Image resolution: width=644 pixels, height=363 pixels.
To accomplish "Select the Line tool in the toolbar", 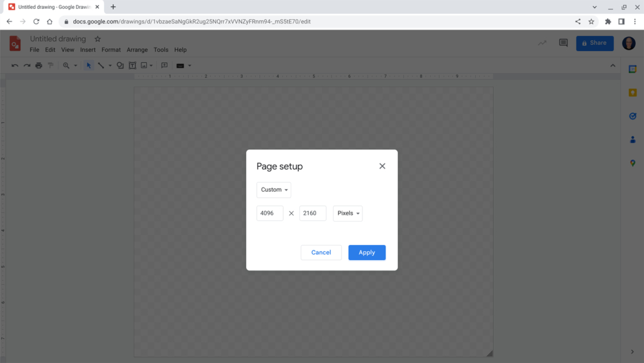I will (100, 65).
